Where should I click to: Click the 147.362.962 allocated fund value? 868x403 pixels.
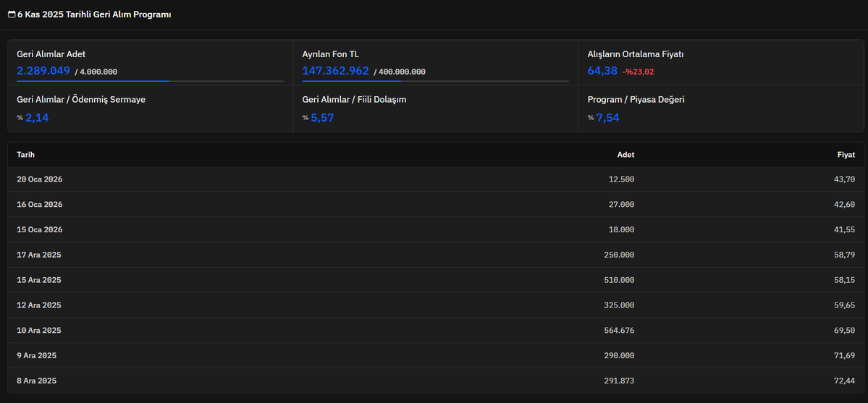pyautogui.click(x=335, y=71)
